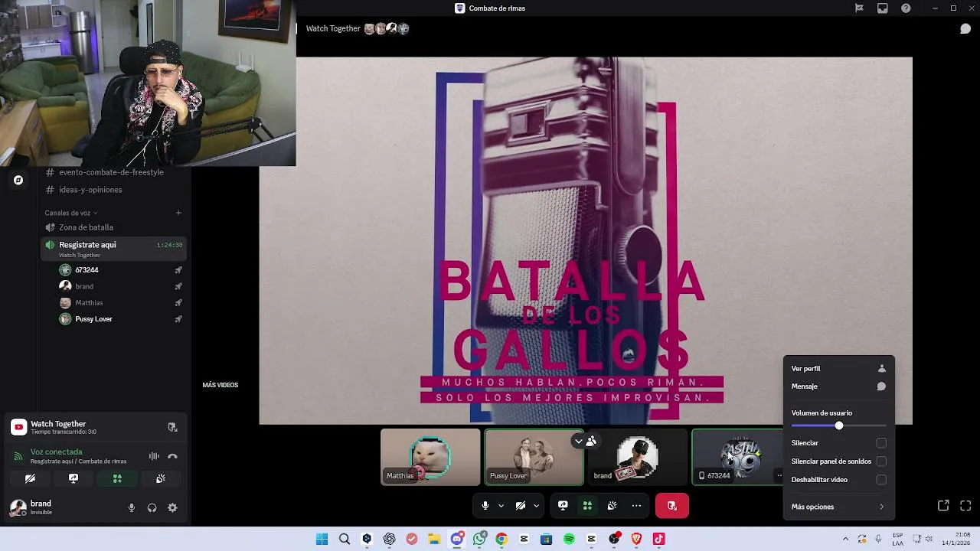Enter full screen mode for the call
The image size is (980, 551).
pyautogui.click(x=965, y=506)
